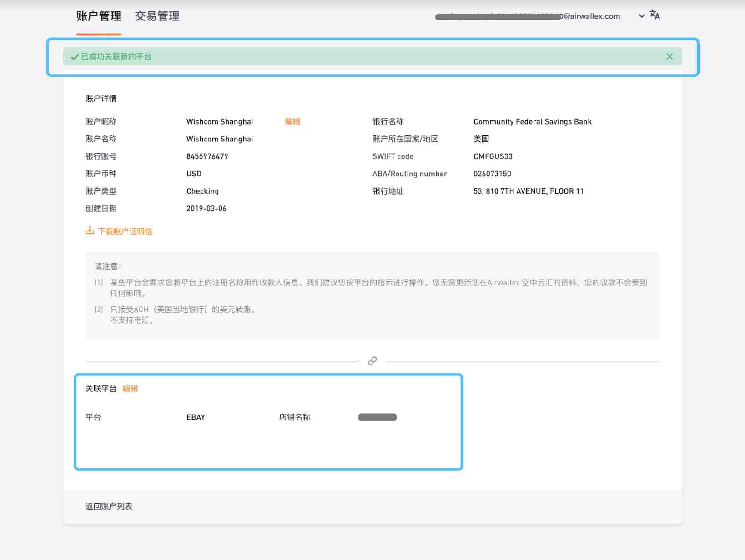
Task: Select routing number 026073150
Action: (x=492, y=174)
